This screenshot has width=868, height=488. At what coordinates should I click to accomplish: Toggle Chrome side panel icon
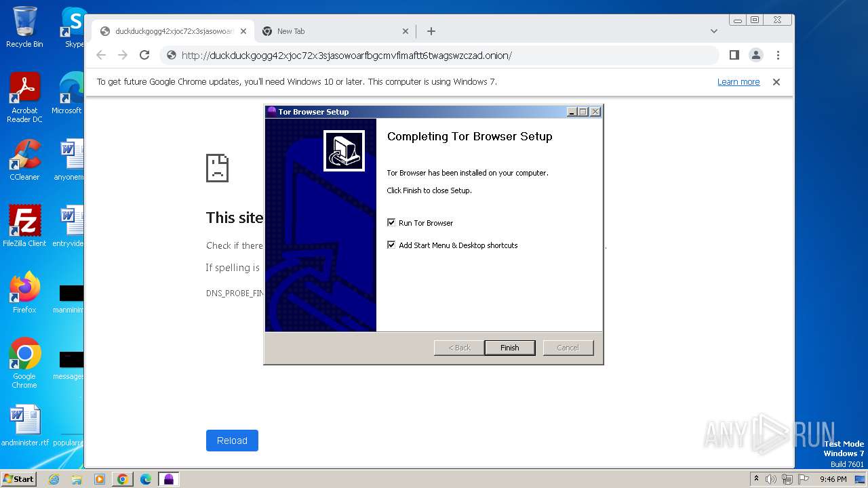coord(734,55)
